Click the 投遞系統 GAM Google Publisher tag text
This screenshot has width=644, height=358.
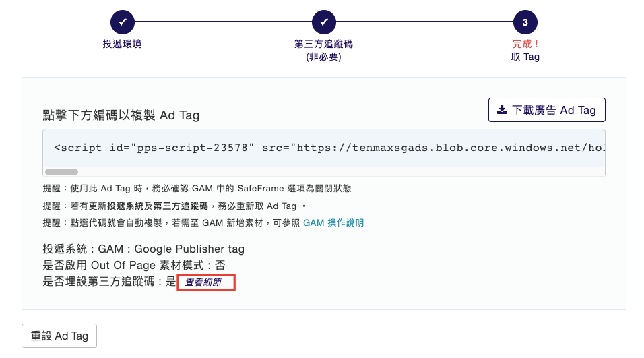click(x=143, y=249)
